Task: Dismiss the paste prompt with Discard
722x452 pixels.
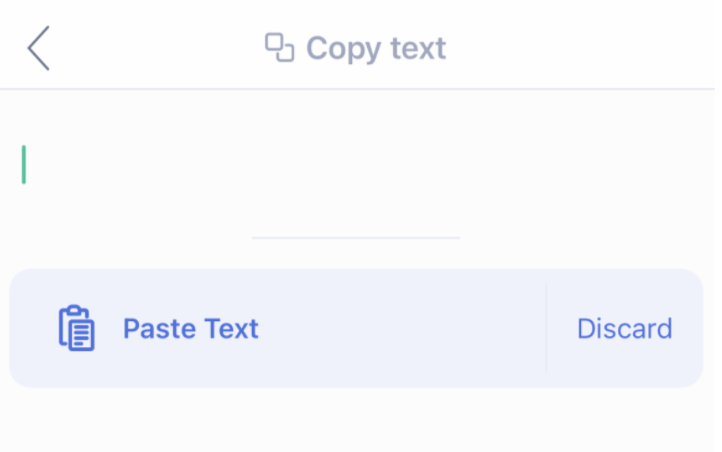Action: click(624, 329)
